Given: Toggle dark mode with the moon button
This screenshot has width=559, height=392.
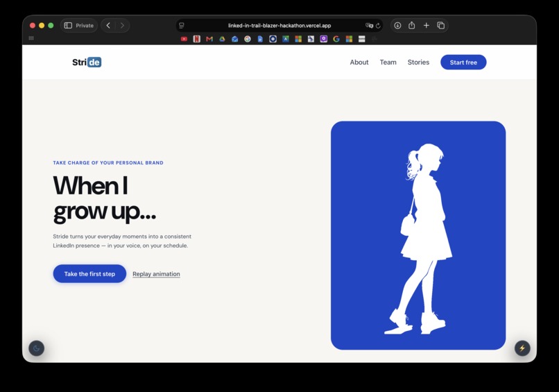Looking at the screenshot, I should coord(36,348).
